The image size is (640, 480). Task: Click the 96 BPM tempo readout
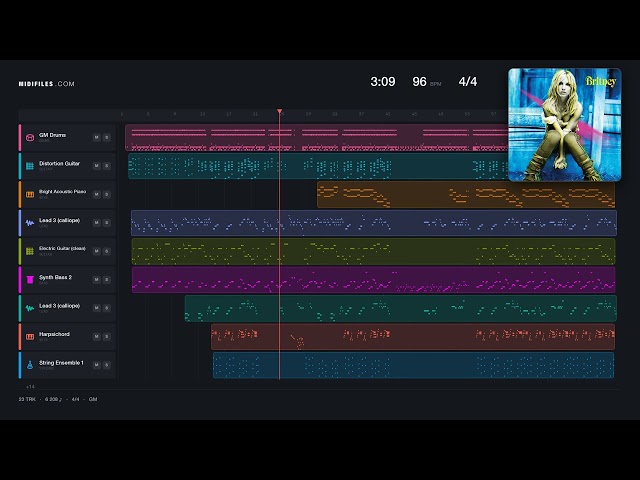(427, 82)
